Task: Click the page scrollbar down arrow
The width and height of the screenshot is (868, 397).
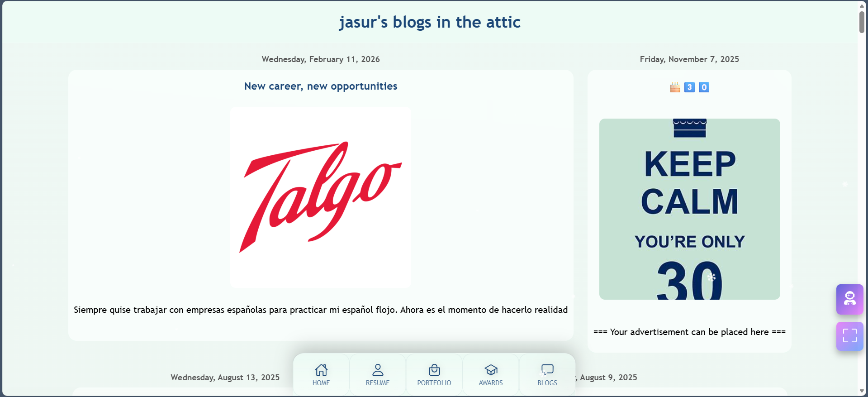Action: [x=862, y=391]
